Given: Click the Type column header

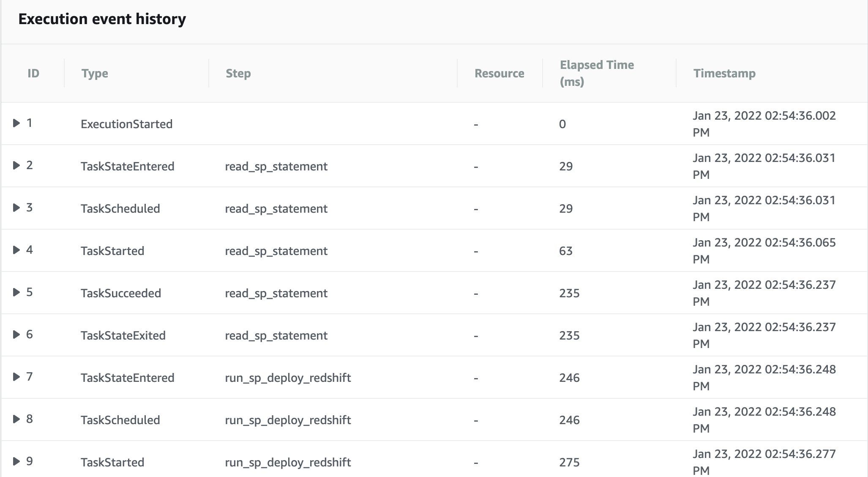Looking at the screenshot, I should [x=95, y=74].
